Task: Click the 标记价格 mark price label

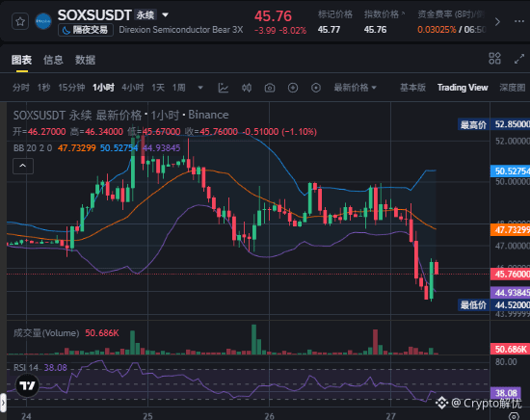Action: [335, 14]
